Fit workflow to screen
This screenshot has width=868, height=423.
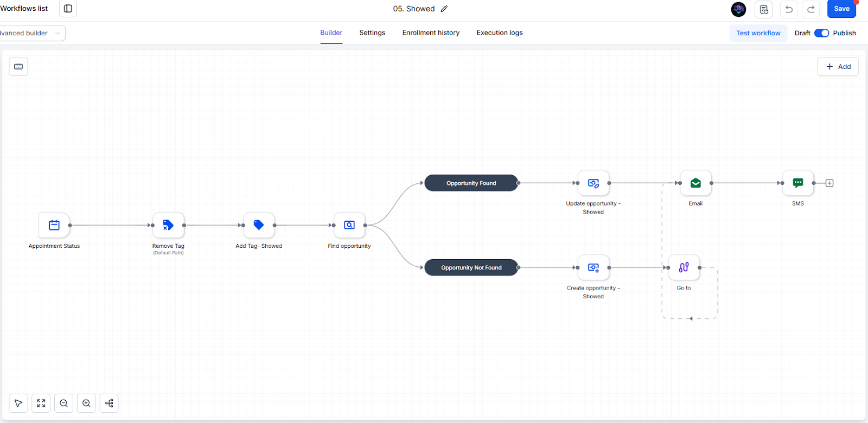pos(41,403)
